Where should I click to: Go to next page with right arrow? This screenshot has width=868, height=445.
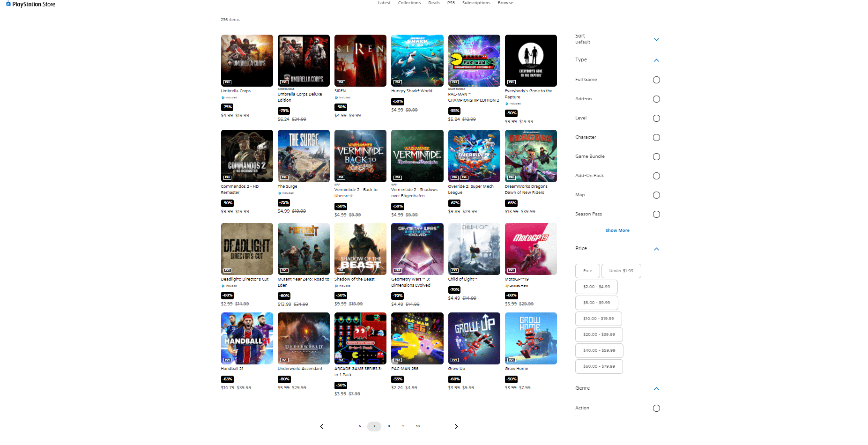point(456,426)
